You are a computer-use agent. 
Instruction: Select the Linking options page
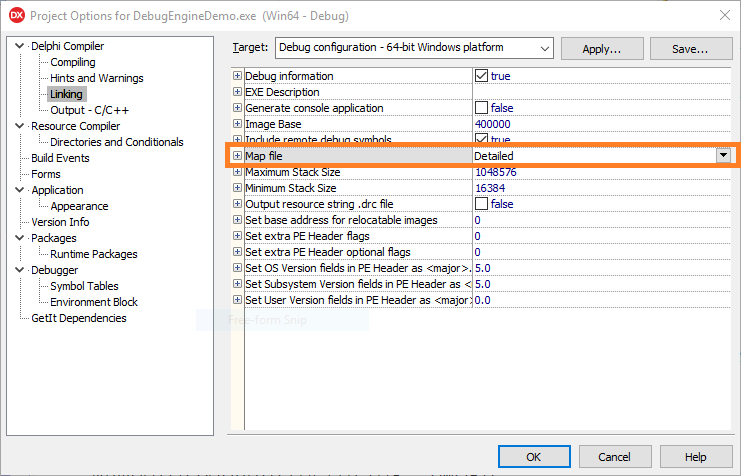pyautogui.click(x=66, y=94)
